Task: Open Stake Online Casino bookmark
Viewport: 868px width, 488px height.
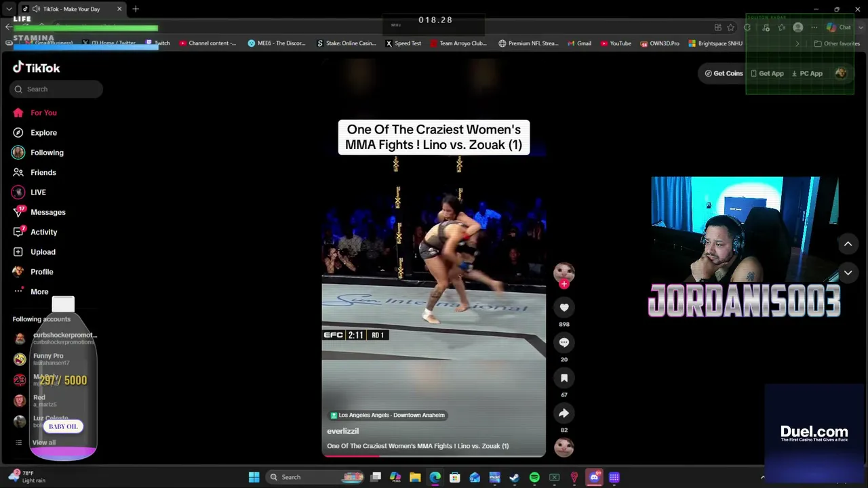Action: coord(346,43)
